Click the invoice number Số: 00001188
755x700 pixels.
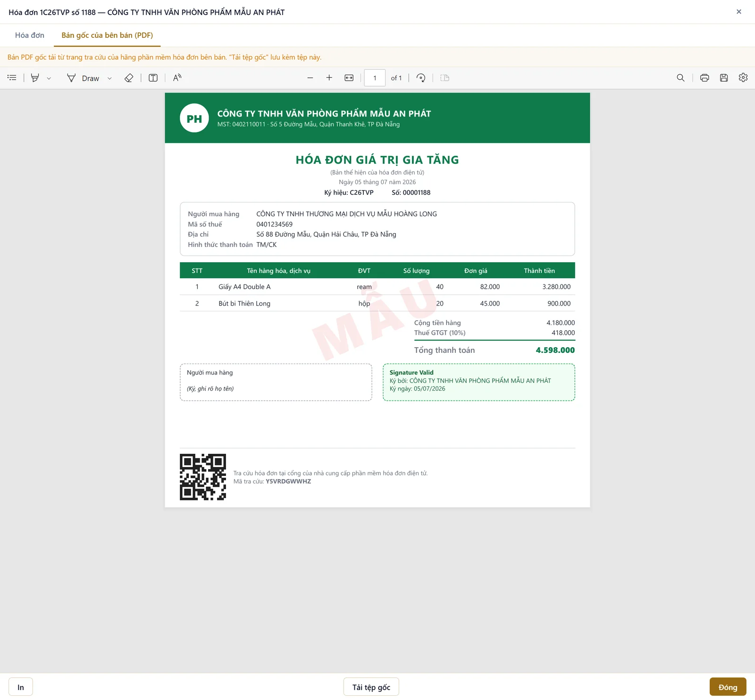click(411, 192)
